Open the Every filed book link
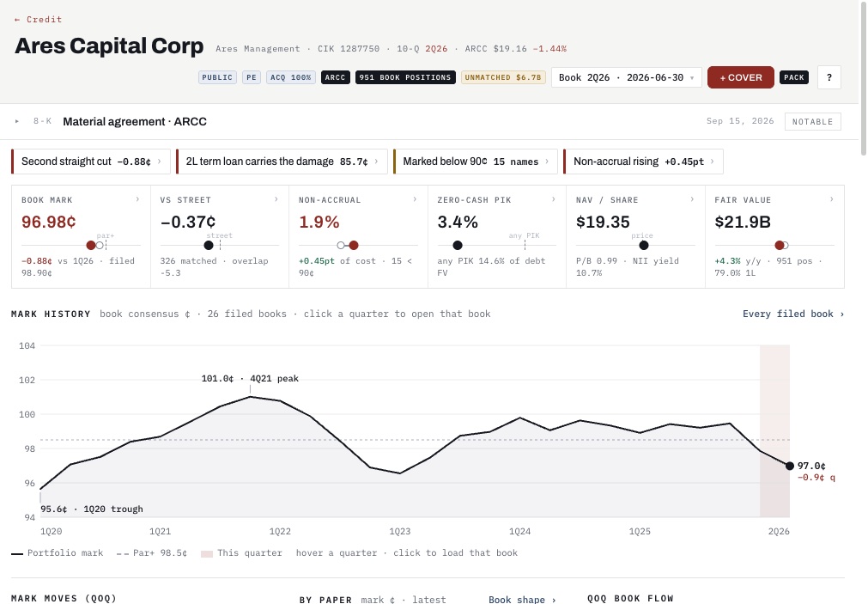This screenshot has height=604, width=868. click(x=793, y=314)
